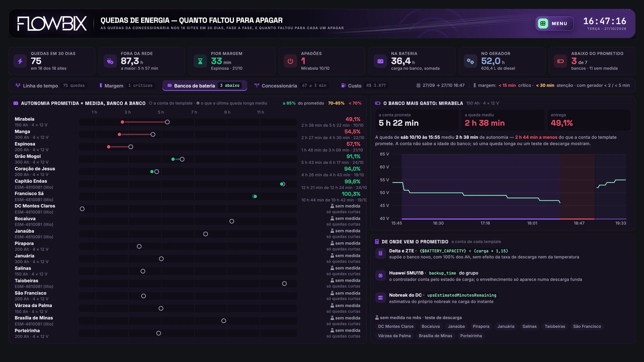
Task: Click the power icon in Apagões card
Action: click(290, 61)
